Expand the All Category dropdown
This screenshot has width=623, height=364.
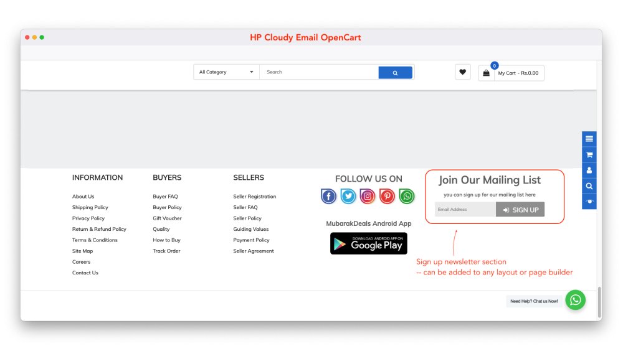226,72
